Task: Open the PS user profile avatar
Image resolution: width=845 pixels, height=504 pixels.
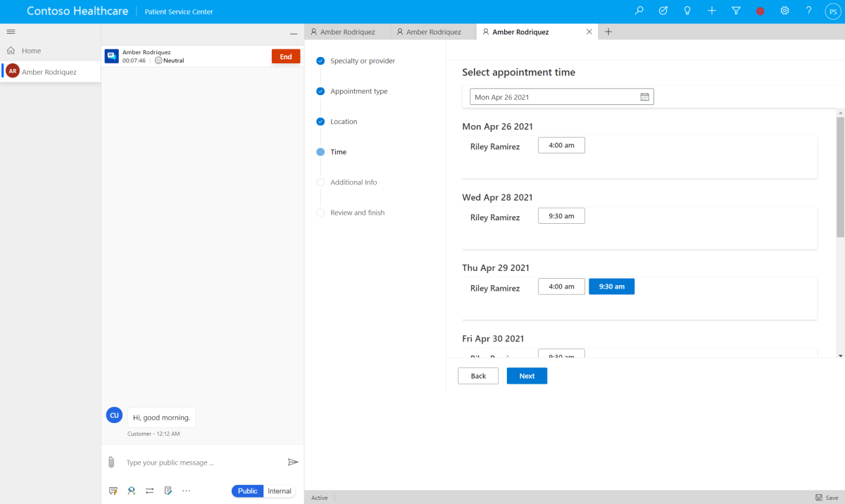Action: click(832, 11)
